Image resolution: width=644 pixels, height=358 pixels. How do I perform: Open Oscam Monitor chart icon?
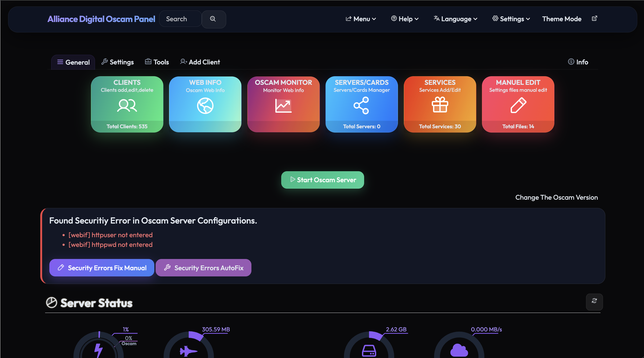pos(283,105)
